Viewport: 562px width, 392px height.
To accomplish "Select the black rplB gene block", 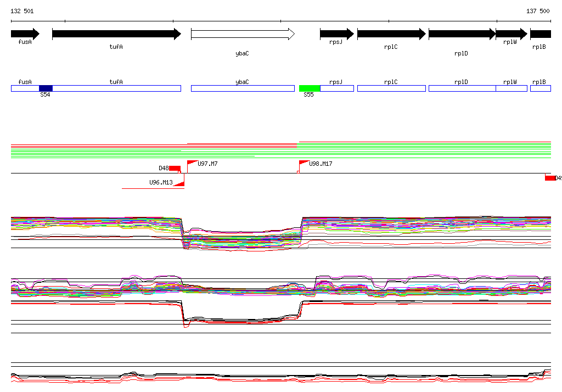I will point(541,34).
